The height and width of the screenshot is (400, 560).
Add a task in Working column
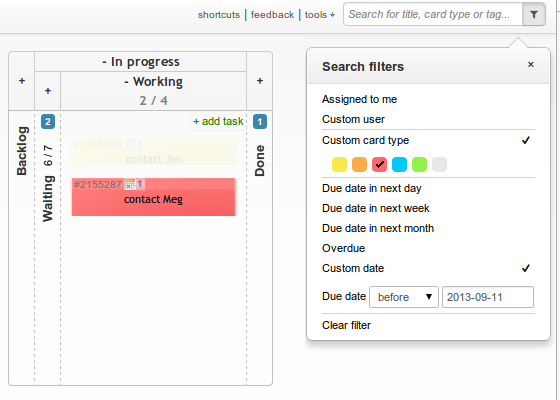[218, 121]
